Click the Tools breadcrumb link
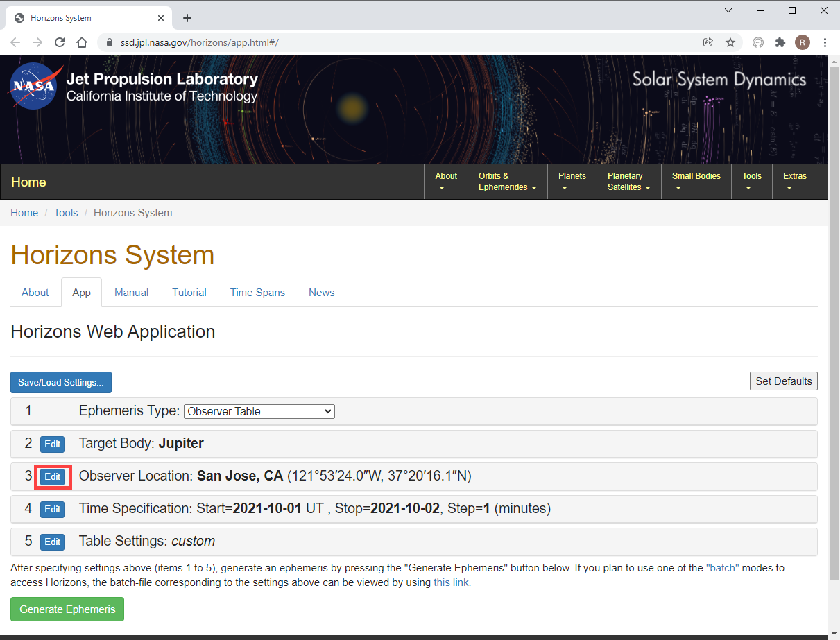The width and height of the screenshot is (840, 640). [66, 213]
